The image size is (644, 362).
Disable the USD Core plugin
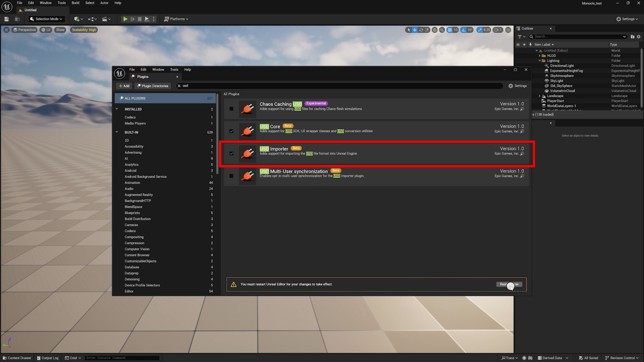(x=231, y=131)
